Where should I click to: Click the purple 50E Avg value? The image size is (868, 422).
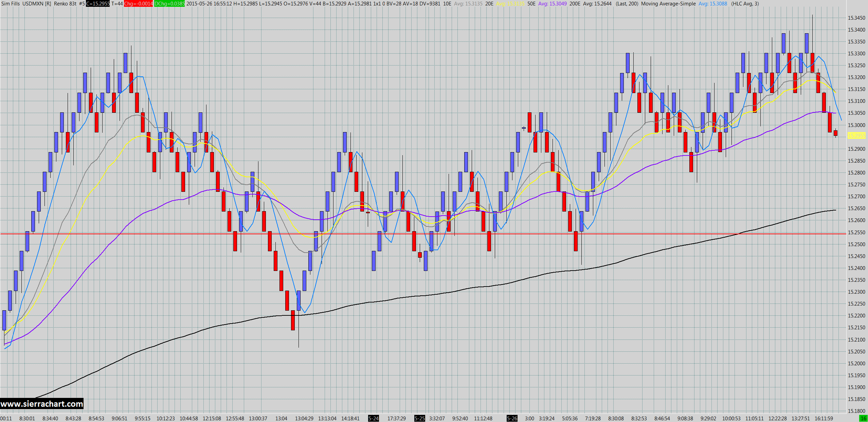tap(552, 4)
